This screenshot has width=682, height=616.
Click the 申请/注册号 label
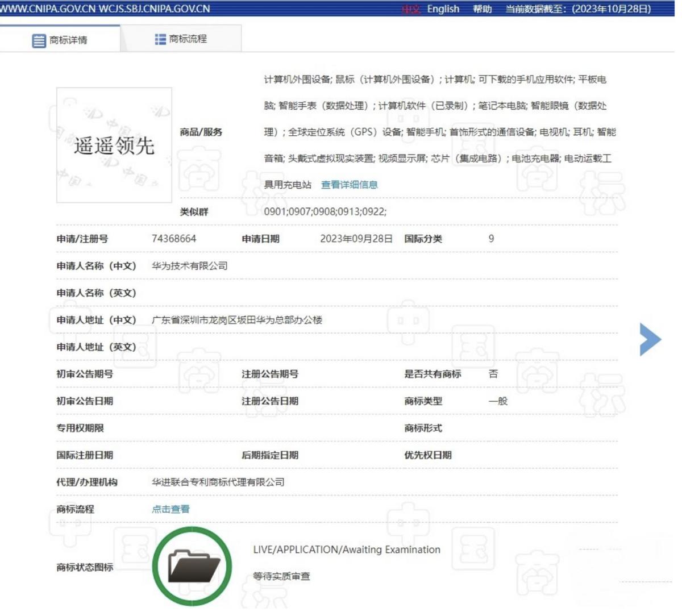tap(82, 239)
